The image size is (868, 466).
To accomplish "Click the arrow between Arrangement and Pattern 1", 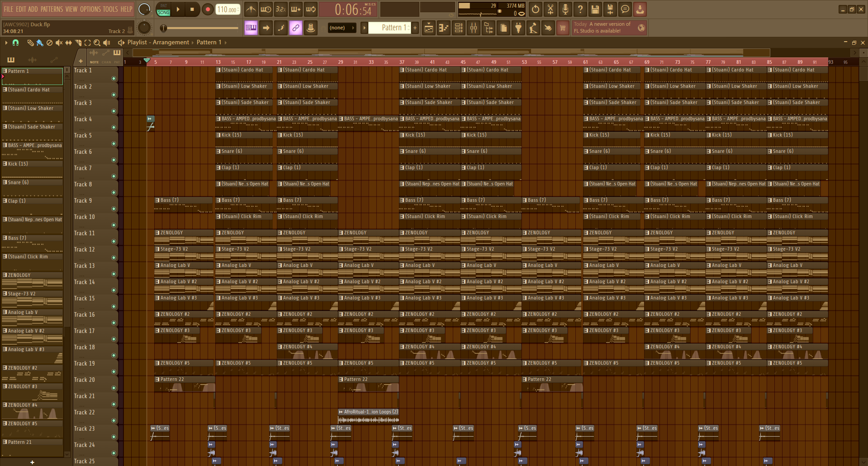I will (192, 43).
